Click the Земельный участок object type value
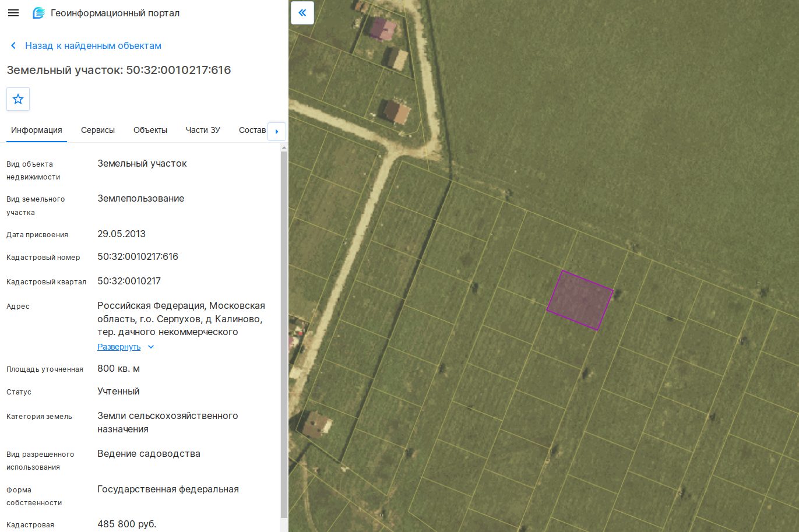The image size is (799, 532). click(142, 163)
